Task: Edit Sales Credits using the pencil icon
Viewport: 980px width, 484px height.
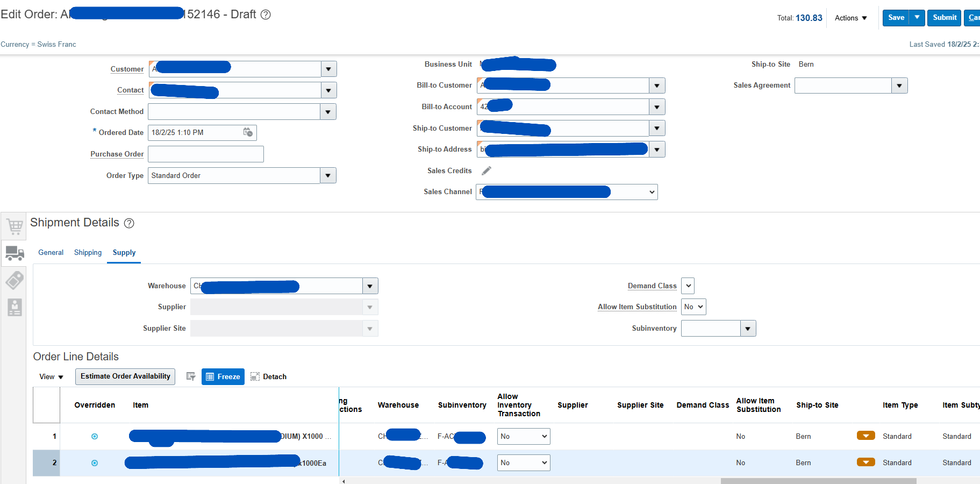Action: click(x=487, y=170)
